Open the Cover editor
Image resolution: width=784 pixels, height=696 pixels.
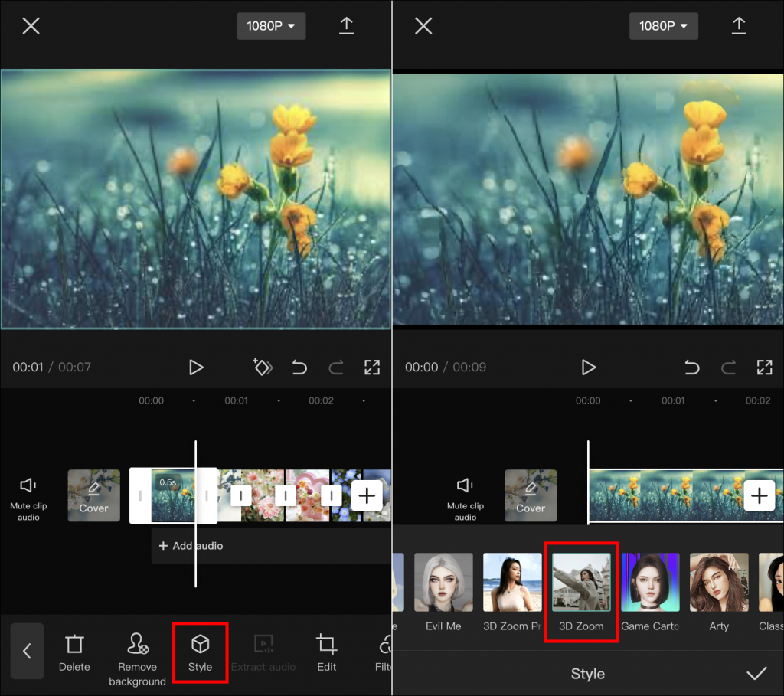[93, 495]
